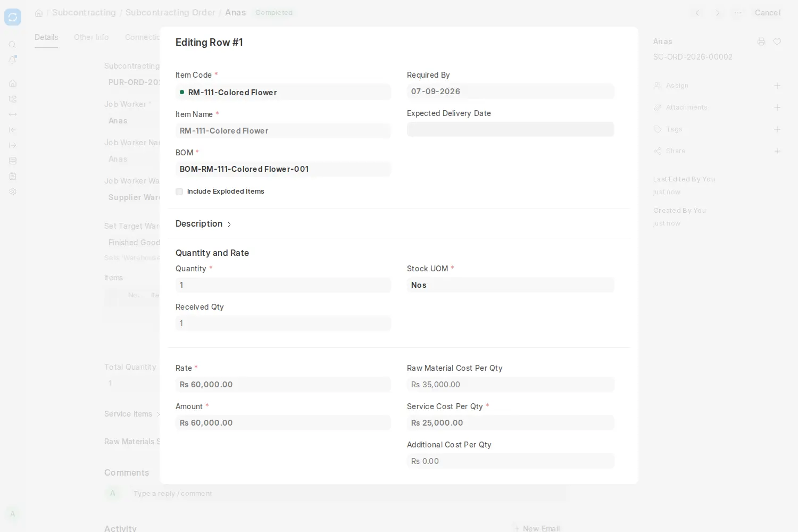Click the plus icon next to Assign
Image resolution: width=798 pixels, height=532 pixels.
[777, 86]
